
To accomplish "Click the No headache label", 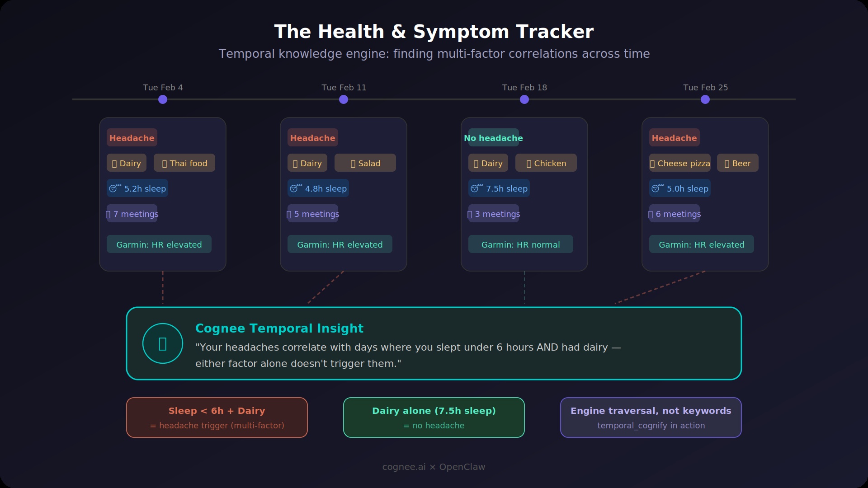I will click(x=493, y=138).
